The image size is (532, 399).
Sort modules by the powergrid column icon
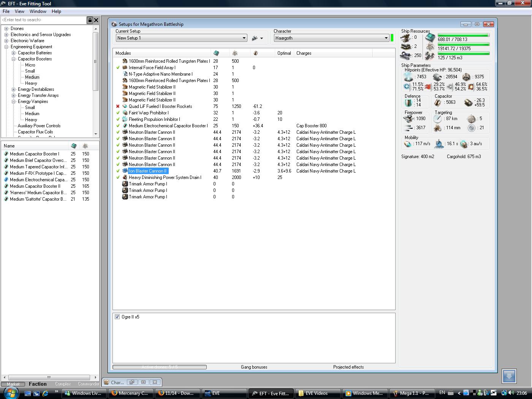click(x=235, y=53)
